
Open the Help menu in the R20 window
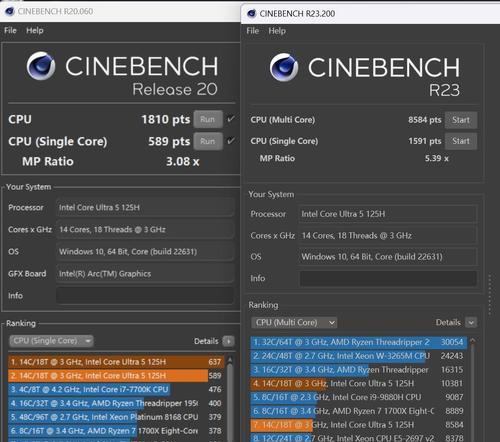35,30
